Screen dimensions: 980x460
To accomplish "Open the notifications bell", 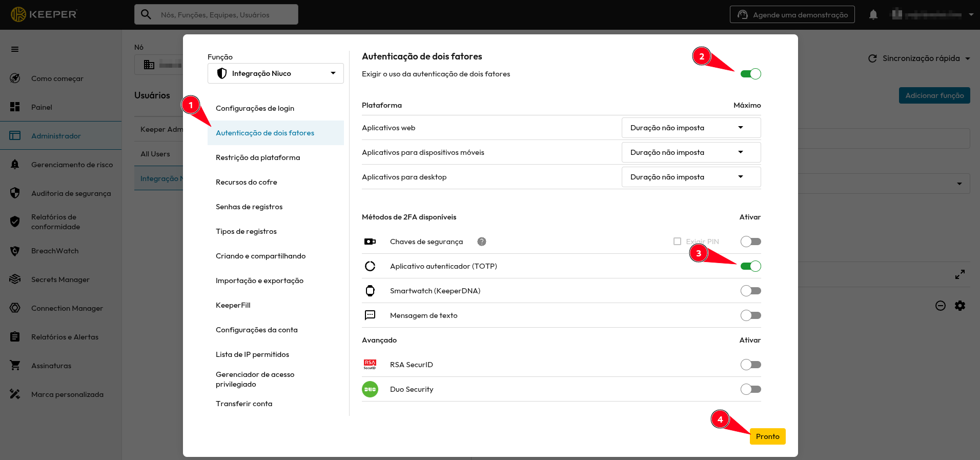I will coord(873,14).
